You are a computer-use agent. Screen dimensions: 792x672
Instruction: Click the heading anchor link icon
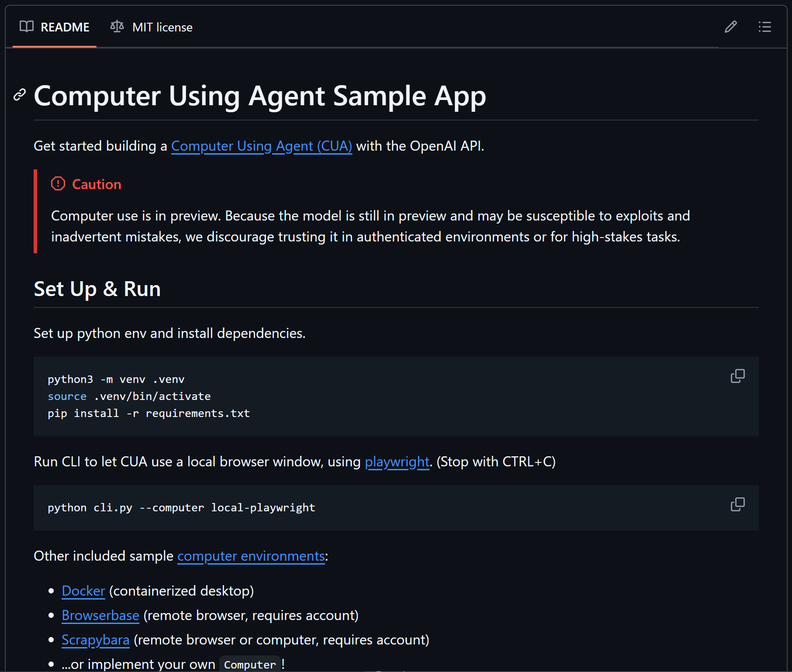click(20, 95)
